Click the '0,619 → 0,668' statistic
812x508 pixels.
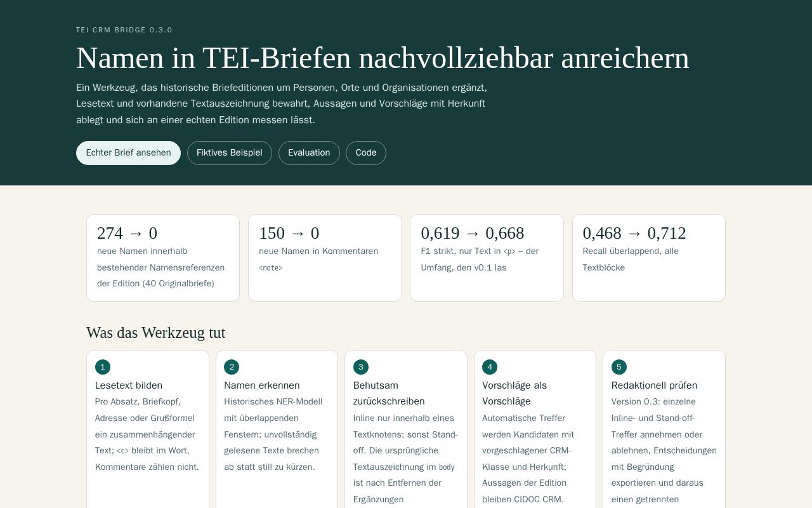473,233
